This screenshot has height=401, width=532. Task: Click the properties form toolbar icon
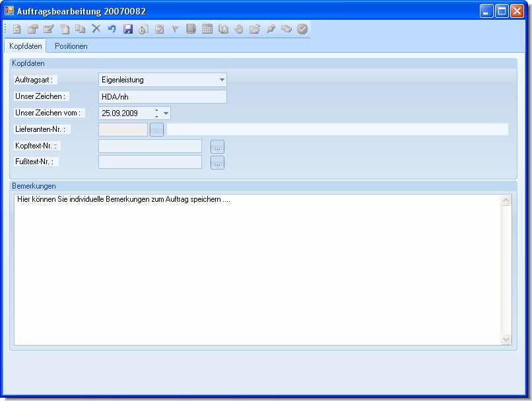[32, 29]
